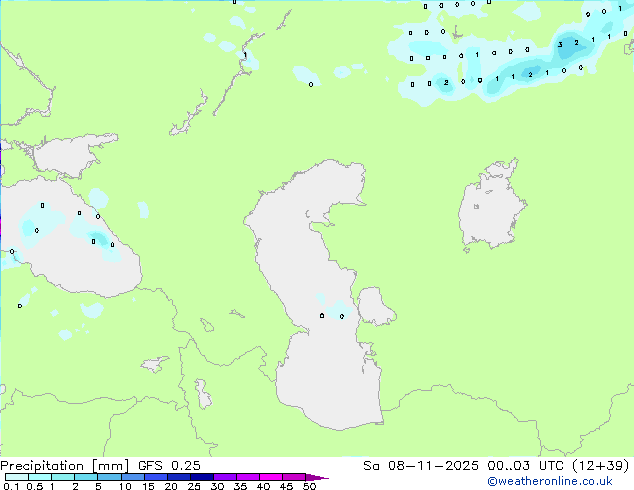Select the 20–25 mm legend swatch

[179, 477]
